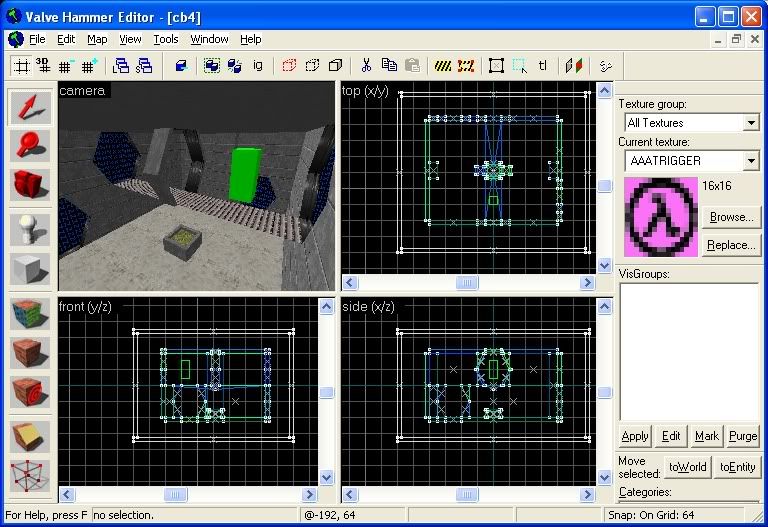Select the Selection (red arrow) tool
This screenshot has width=768, height=527.
click(30, 107)
